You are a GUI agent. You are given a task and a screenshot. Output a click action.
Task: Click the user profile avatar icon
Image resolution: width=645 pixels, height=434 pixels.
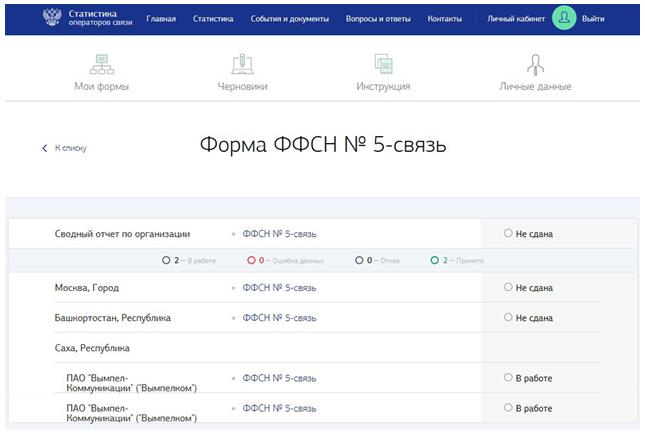tap(564, 18)
